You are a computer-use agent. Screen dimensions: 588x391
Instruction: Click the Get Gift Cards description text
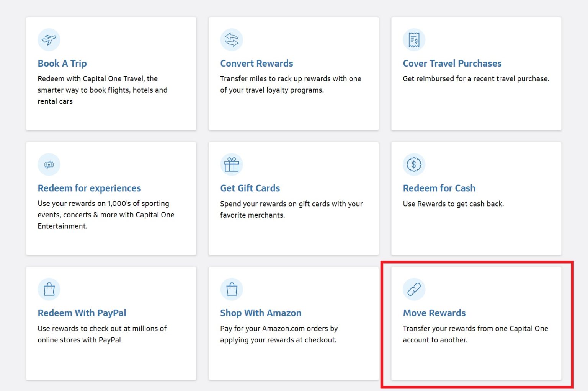[x=291, y=209]
